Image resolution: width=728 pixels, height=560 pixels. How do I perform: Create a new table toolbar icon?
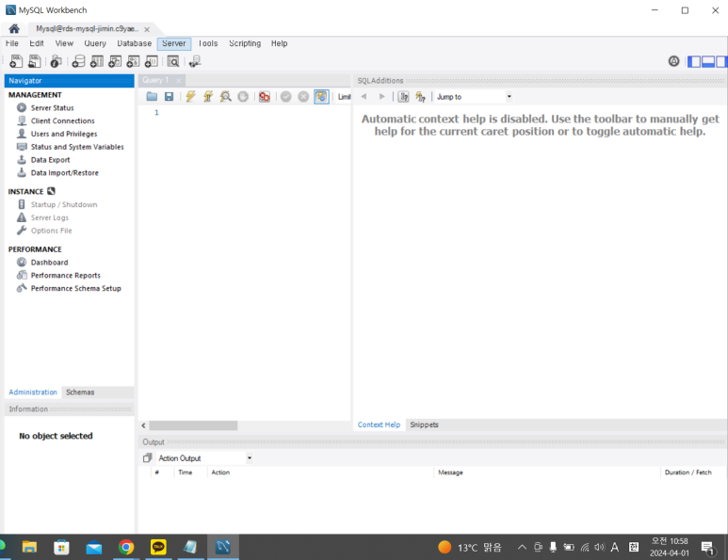pos(97,61)
